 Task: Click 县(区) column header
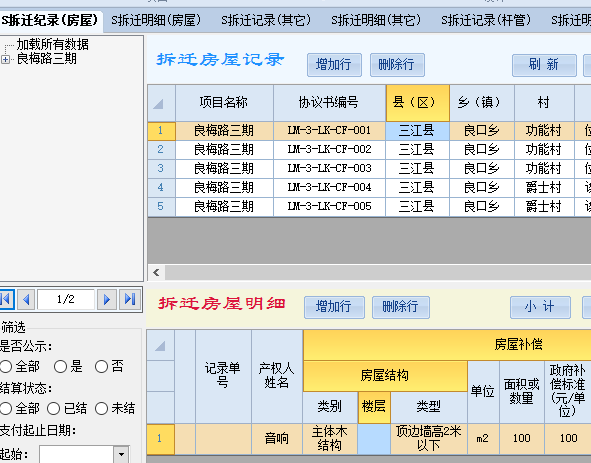[x=418, y=103]
